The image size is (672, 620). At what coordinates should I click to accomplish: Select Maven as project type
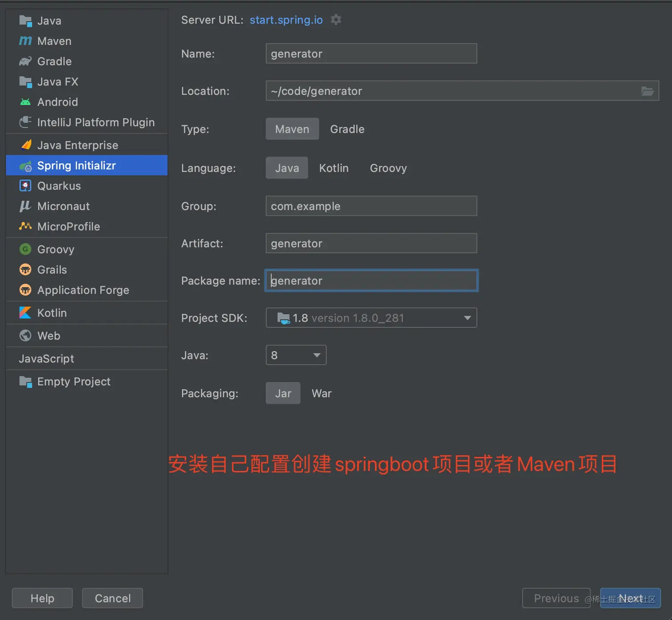pos(292,129)
